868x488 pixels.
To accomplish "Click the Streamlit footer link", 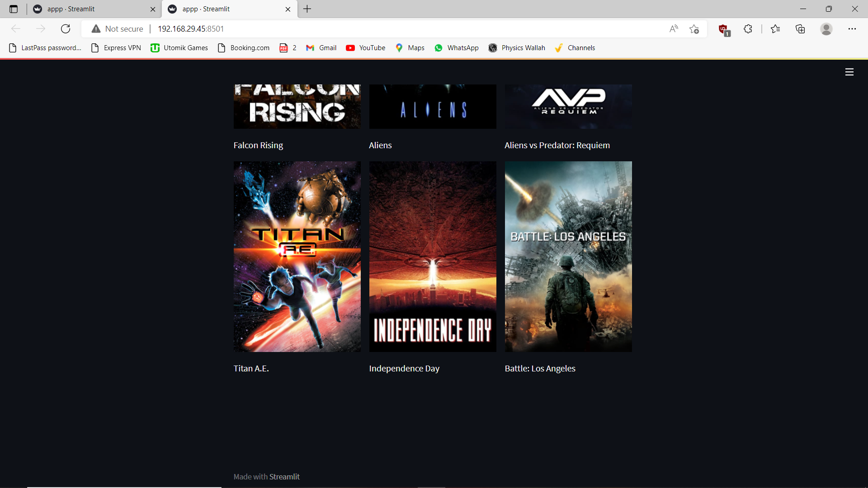I will click(x=284, y=477).
